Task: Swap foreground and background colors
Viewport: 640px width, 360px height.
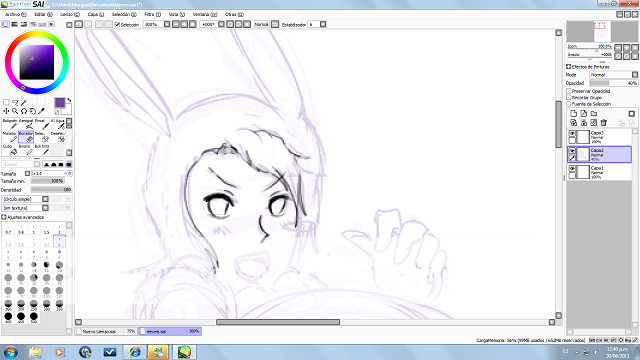Action: coord(69,100)
